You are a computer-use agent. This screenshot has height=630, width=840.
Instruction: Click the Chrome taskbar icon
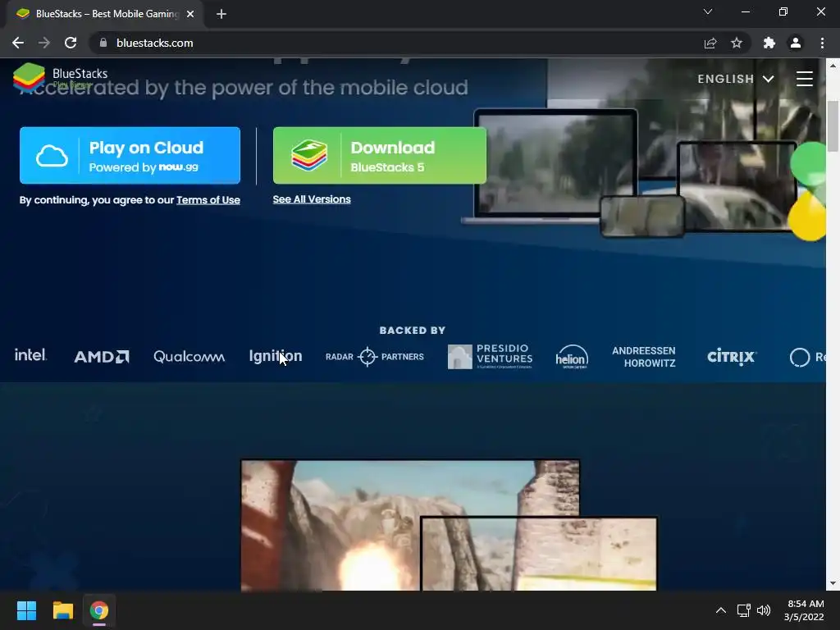99,610
